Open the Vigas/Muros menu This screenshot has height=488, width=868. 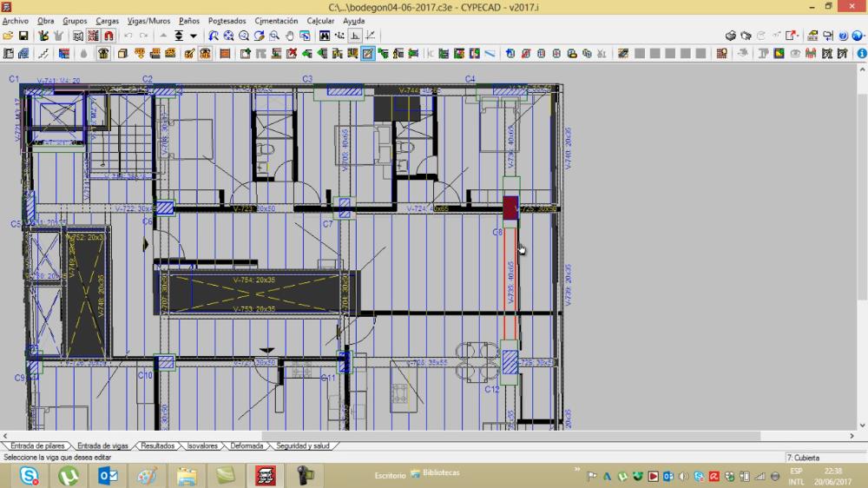click(148, 21)
